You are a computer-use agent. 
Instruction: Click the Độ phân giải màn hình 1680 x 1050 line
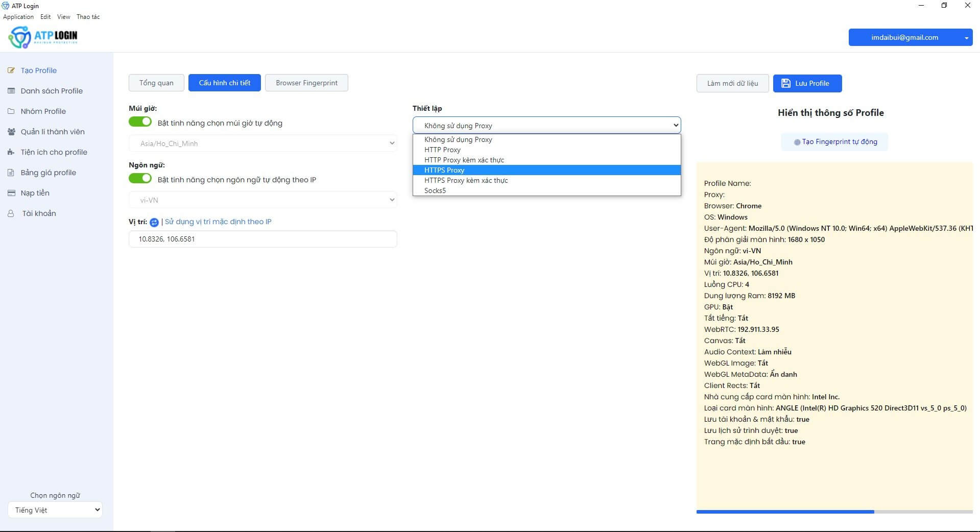point(764,239)
